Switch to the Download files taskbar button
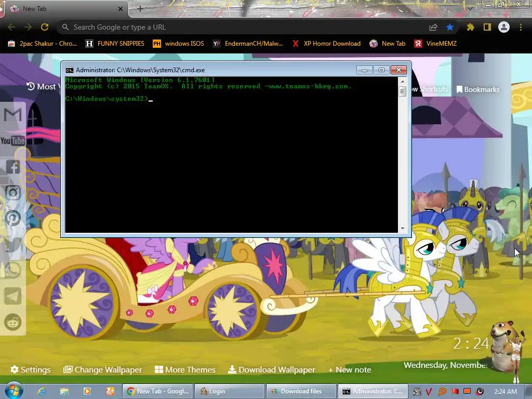532x399 pixels. tap(301, 391)
